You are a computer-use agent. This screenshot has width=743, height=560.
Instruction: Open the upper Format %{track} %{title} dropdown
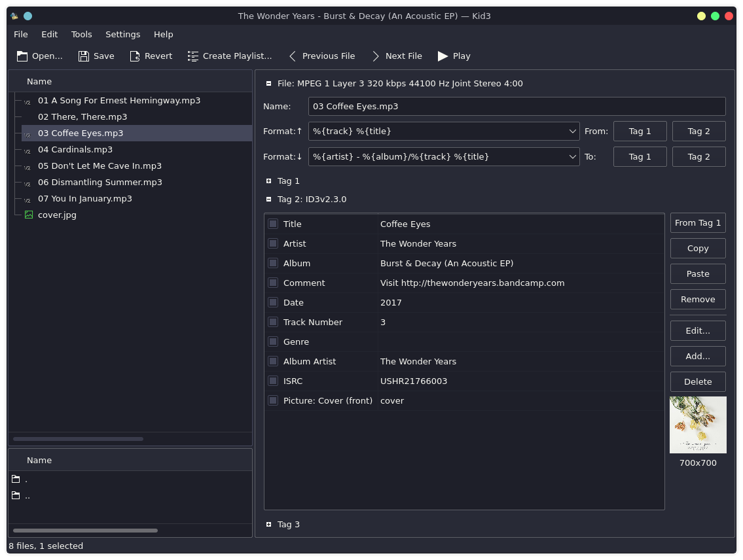tap(573, 131)
